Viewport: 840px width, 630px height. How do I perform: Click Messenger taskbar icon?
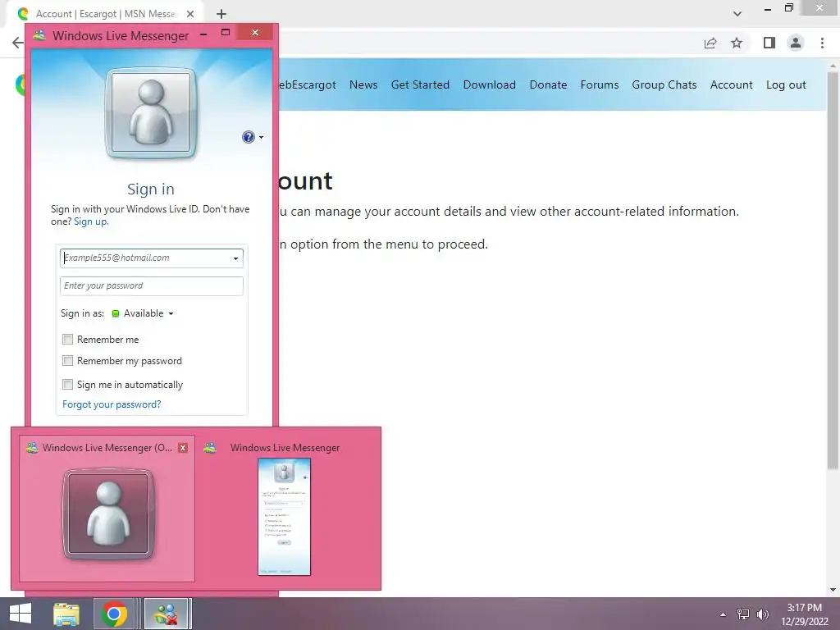(x=166, y=614)
